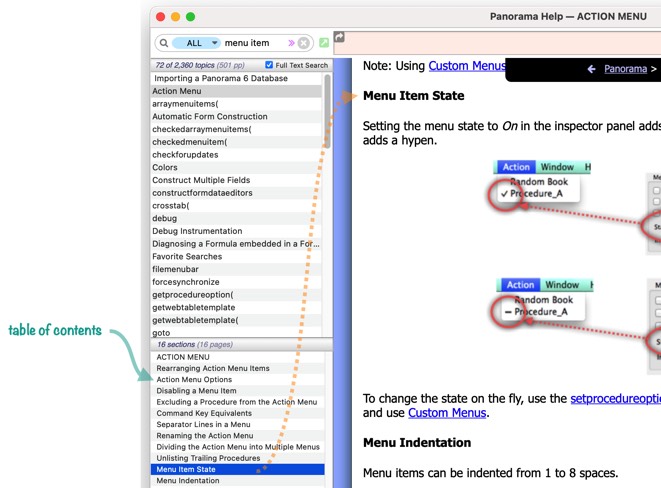This screenshot has height=488, width=661.
Task: Open Automatic Form Construction topic
Action: pos(236,116)
